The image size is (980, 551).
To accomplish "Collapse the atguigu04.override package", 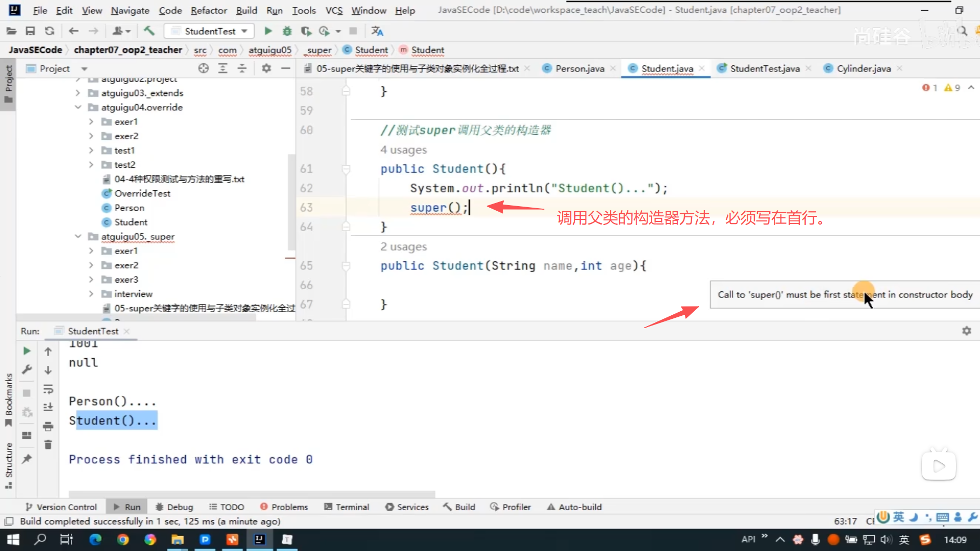I will tap(78, 107).
